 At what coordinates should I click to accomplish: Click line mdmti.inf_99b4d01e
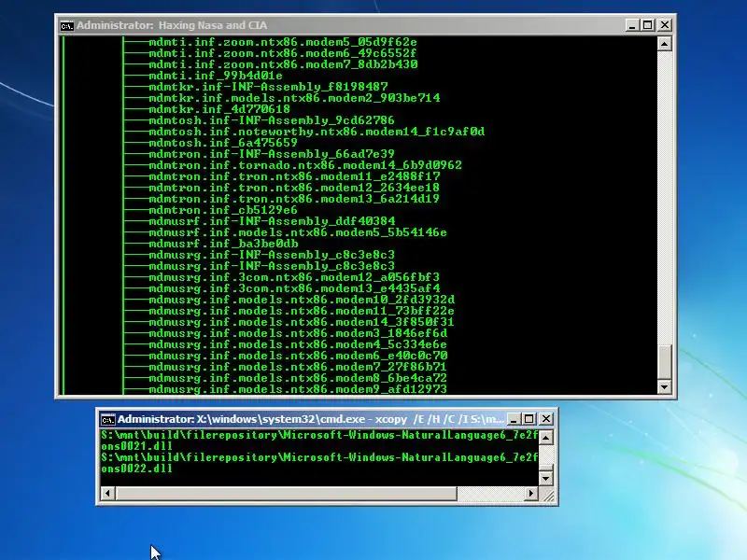point(216,76)
